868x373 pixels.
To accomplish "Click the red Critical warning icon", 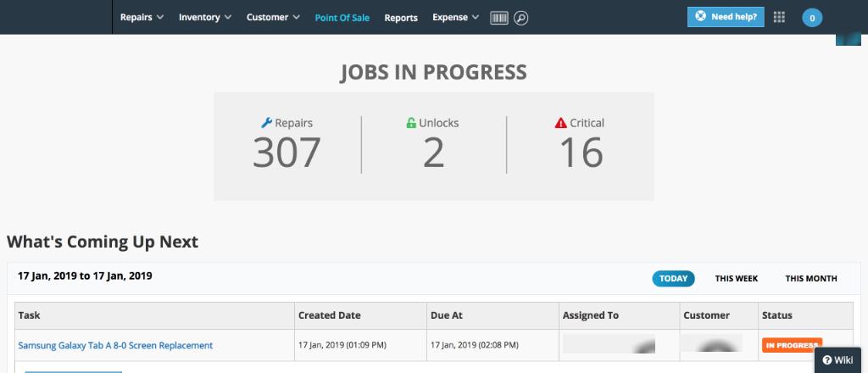I will [x=561, y=123].
